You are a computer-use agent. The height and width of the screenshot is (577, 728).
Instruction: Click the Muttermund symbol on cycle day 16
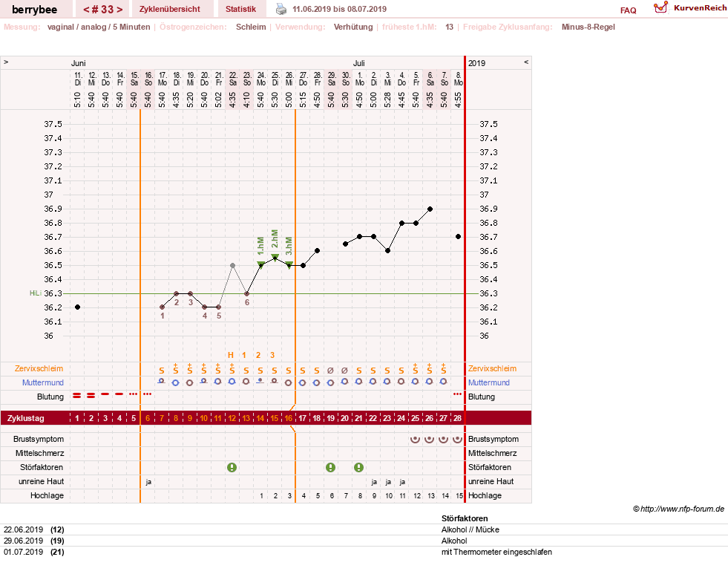[289, 382]
